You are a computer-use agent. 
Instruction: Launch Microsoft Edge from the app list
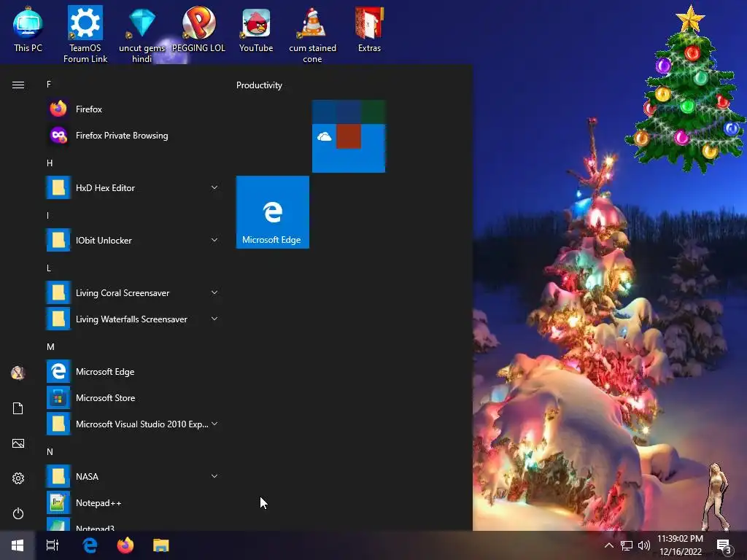click(x=133, y=371)
